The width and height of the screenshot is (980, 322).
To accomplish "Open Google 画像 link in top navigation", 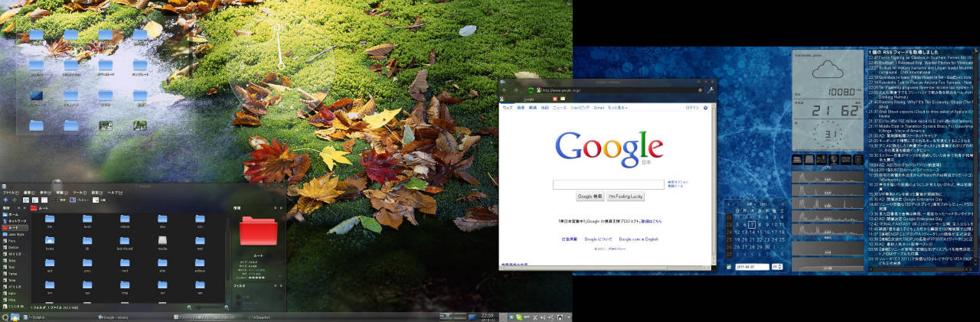I will pyautogui.click(x=520, y=108).
